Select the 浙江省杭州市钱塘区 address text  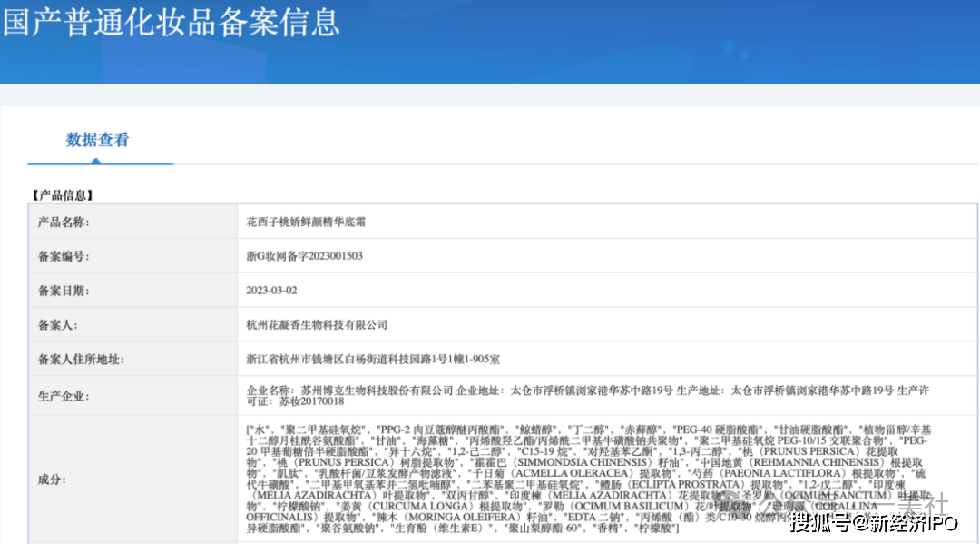(x=300, y=359)
